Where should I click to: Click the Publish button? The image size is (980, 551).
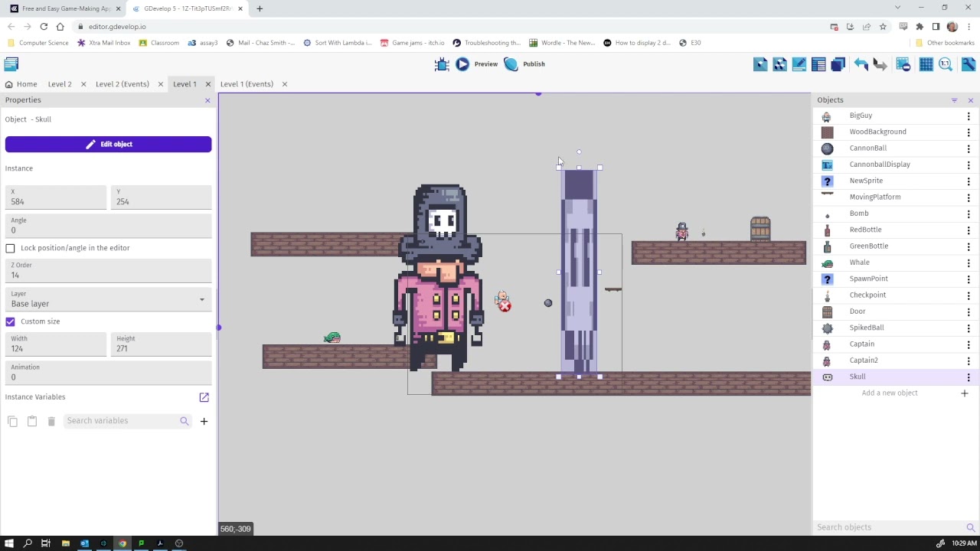point(525,64)
